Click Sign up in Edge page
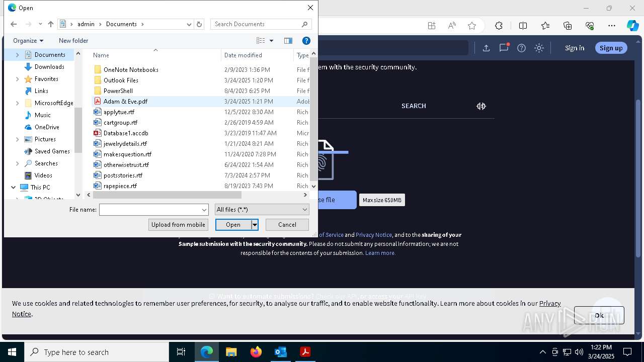This screenshot has width=644, height=362. [611, 48]
